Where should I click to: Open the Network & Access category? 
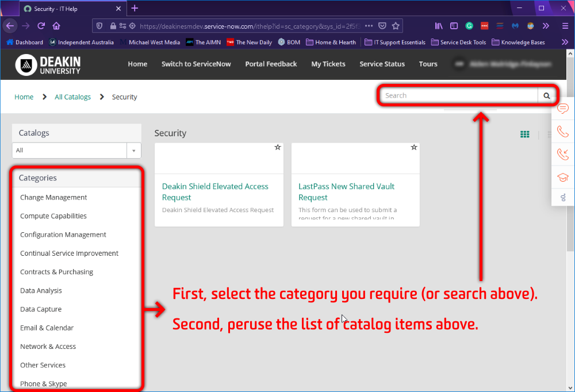pos(48,346)
